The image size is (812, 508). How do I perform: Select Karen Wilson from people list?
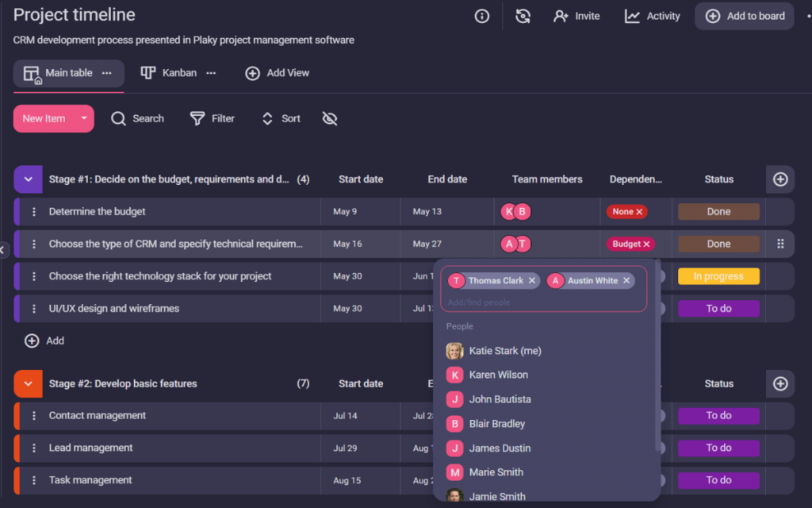(498, 375)
